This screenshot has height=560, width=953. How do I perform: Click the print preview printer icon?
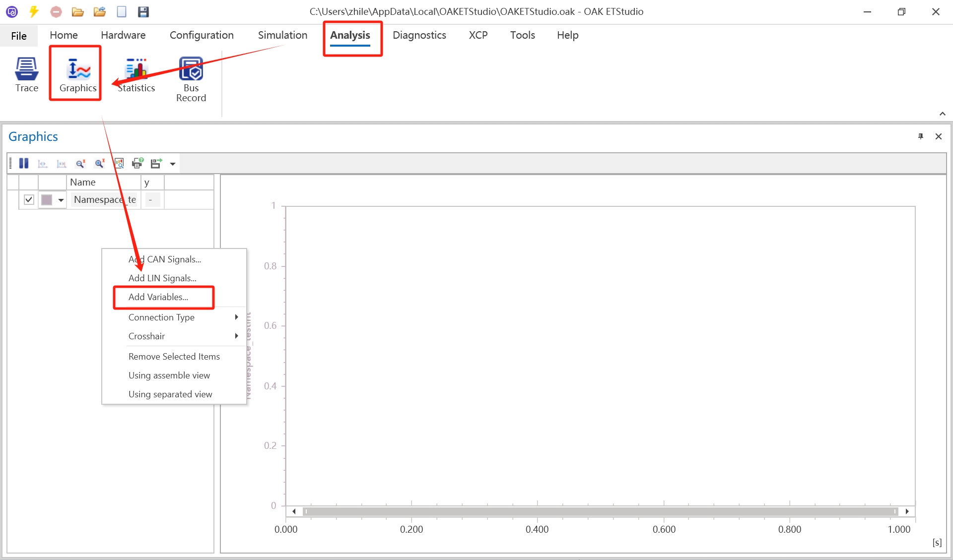137,163
